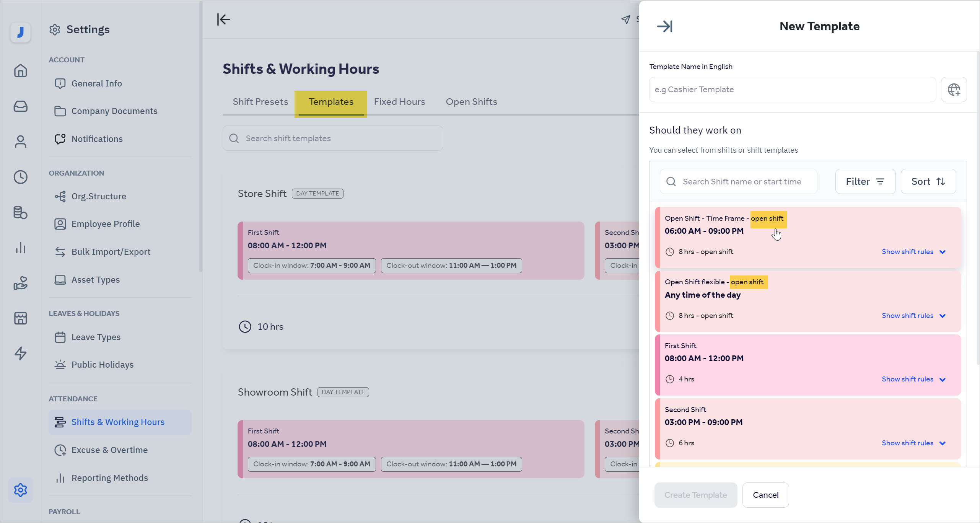Switch to the Open Shifts tab

coord(471,102)
